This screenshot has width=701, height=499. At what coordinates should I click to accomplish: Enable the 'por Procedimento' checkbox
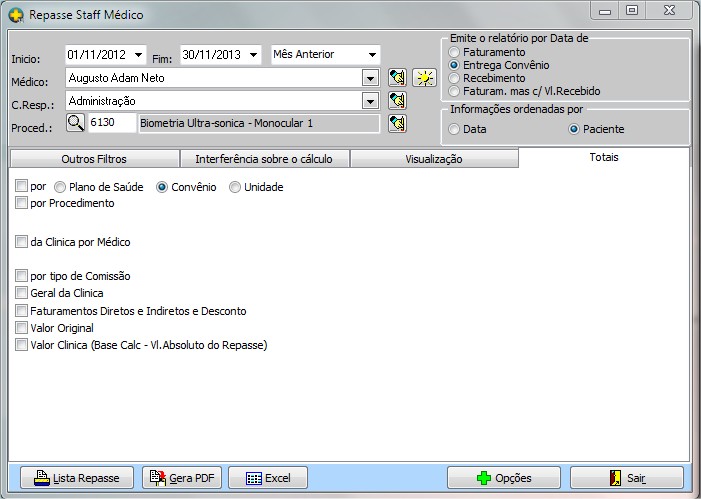click(22, 203)
